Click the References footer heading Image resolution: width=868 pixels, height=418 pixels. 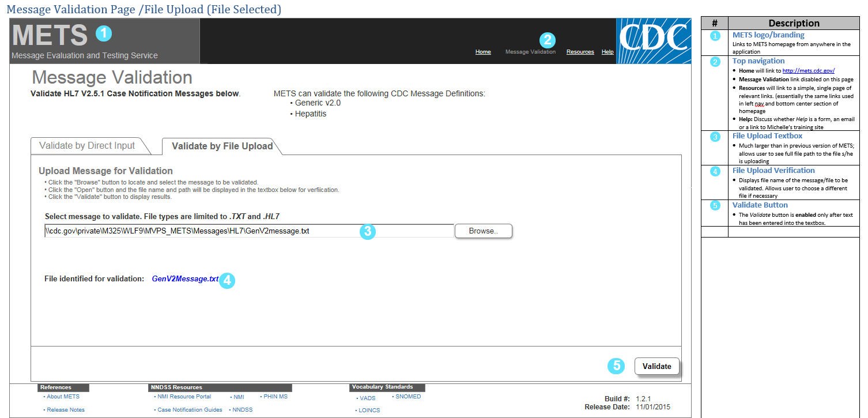(63, 387)
